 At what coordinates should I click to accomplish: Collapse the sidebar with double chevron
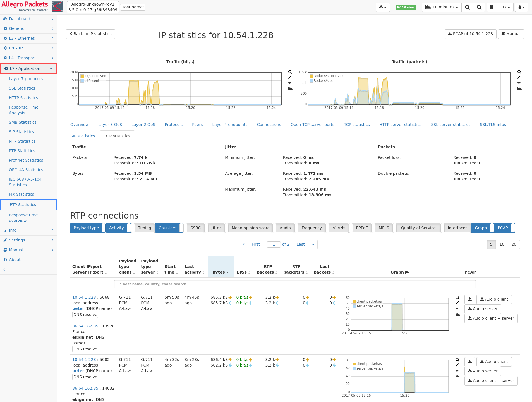coord(4,269)
